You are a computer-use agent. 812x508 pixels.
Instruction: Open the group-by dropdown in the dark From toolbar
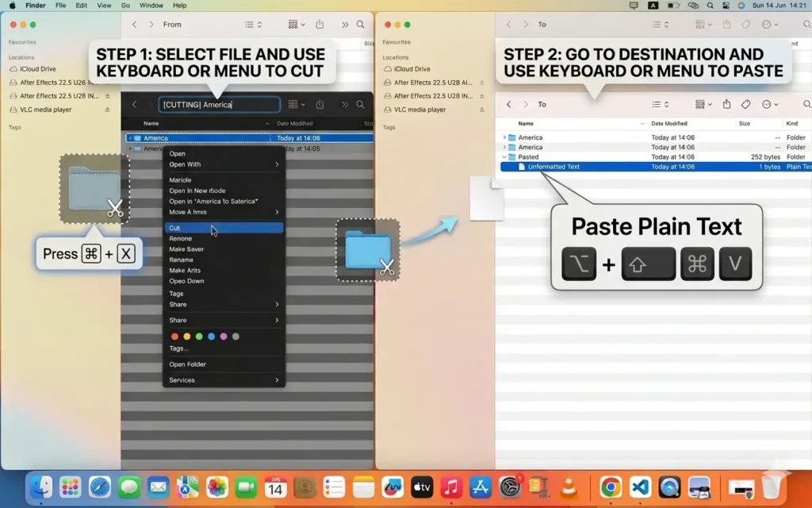(297, 105)
